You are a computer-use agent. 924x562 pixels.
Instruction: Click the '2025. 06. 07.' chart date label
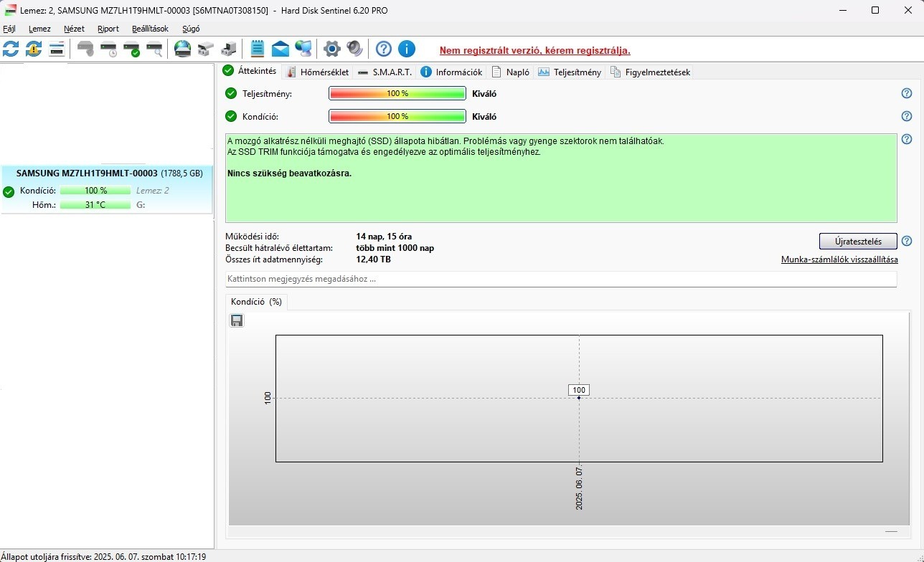click(x=579, y=487)
